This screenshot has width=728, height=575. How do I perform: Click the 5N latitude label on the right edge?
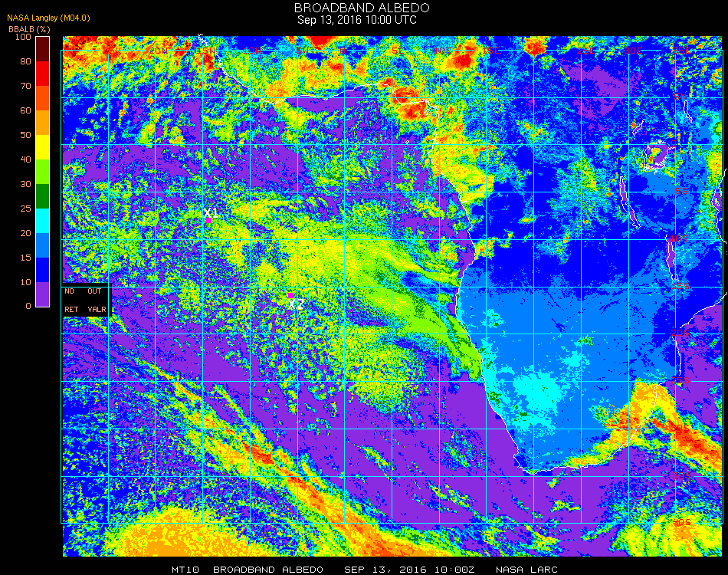[x=680, y=97]
